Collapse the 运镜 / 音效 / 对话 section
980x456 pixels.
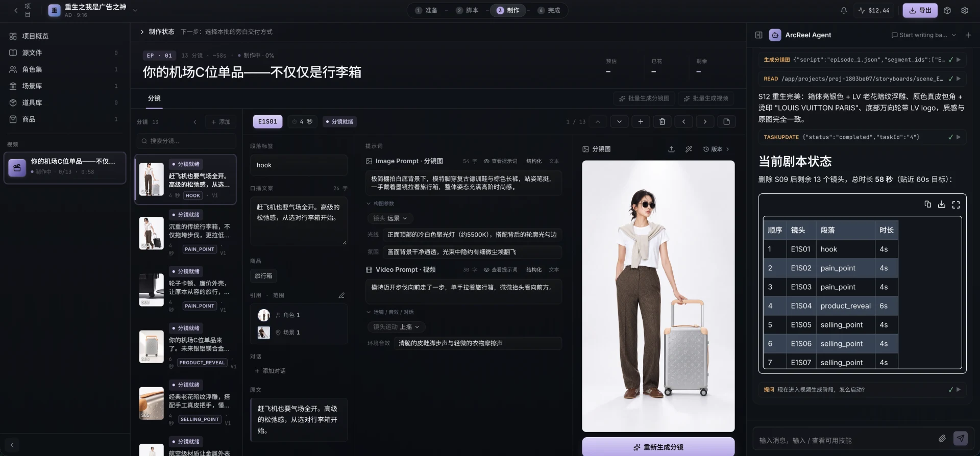pyautogui.click(x=390, y=312)
